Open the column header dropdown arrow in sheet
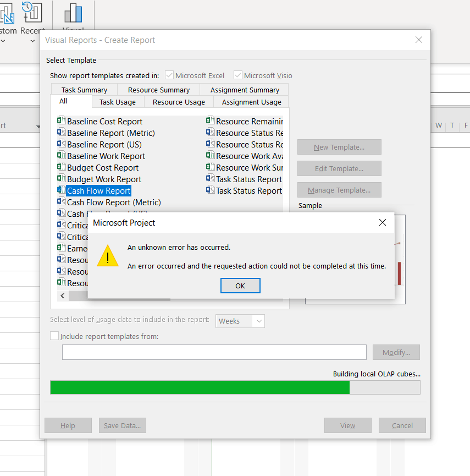The height and width of the screenshot is (476, 470). [38, 126]
